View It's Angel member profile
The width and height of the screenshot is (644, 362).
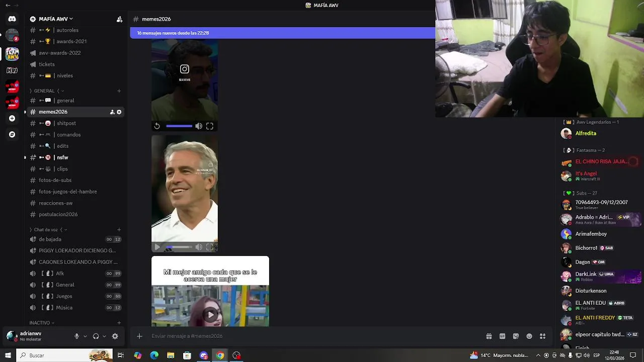click(601, 176)
